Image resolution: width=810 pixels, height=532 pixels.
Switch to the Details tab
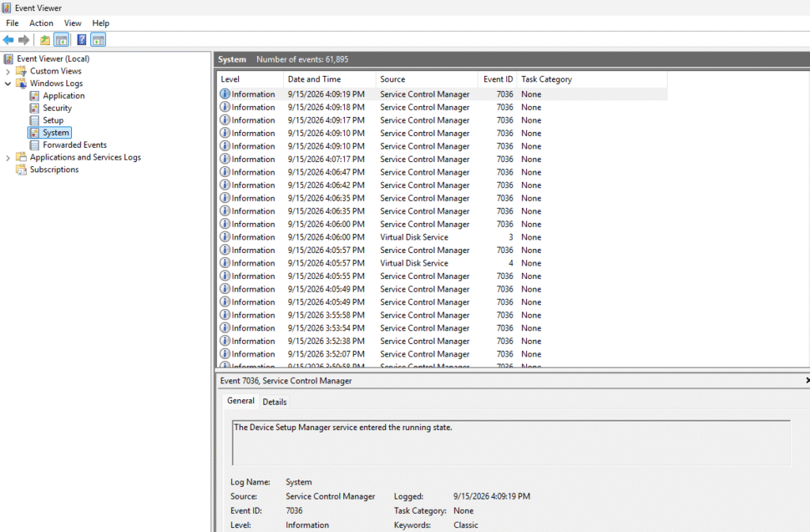coord(274,402)
